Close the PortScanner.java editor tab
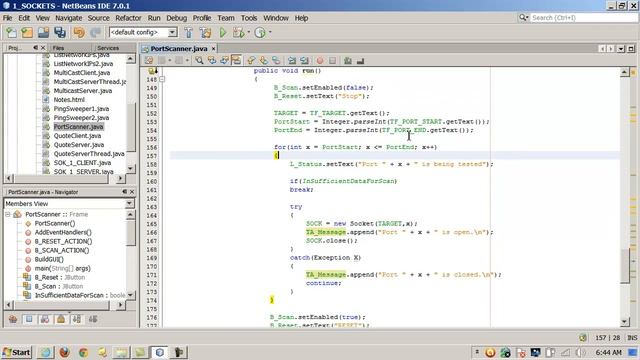This screenshot has width=640, height=360. (213, 49)
